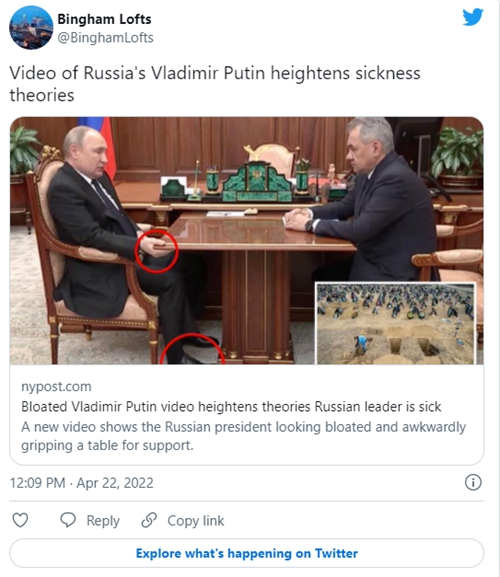Click the Twitter bird logo
This screenshot has height=577, width=500.
[x=473, y=17]
